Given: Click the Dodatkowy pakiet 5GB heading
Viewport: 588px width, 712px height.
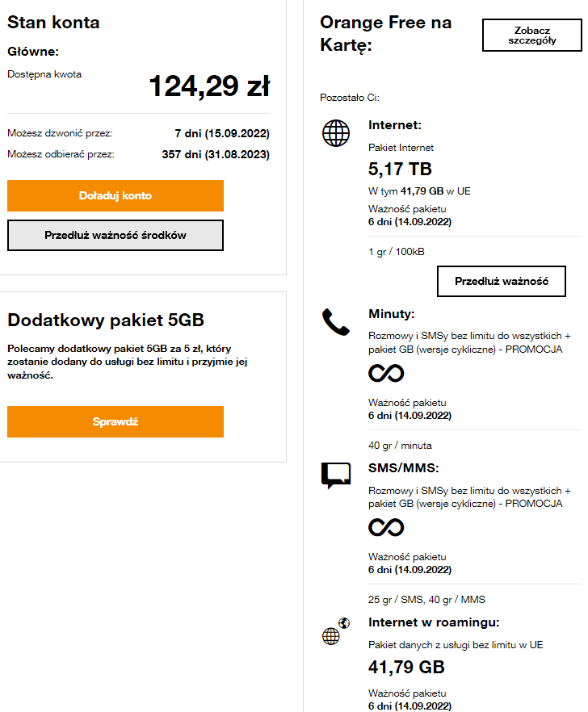Looking at the screenshot, I should point(106,320).
